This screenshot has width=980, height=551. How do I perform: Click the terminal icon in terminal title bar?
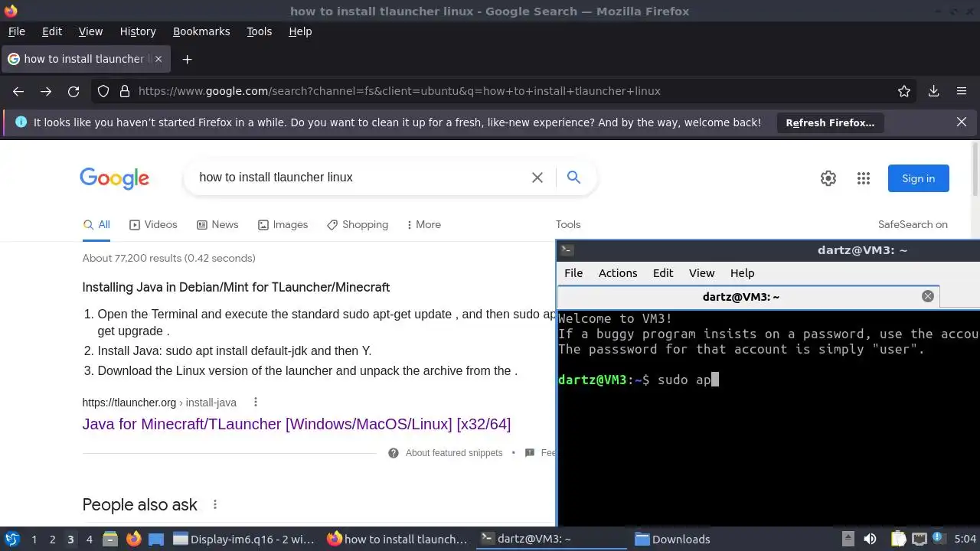tap(567, 250)
